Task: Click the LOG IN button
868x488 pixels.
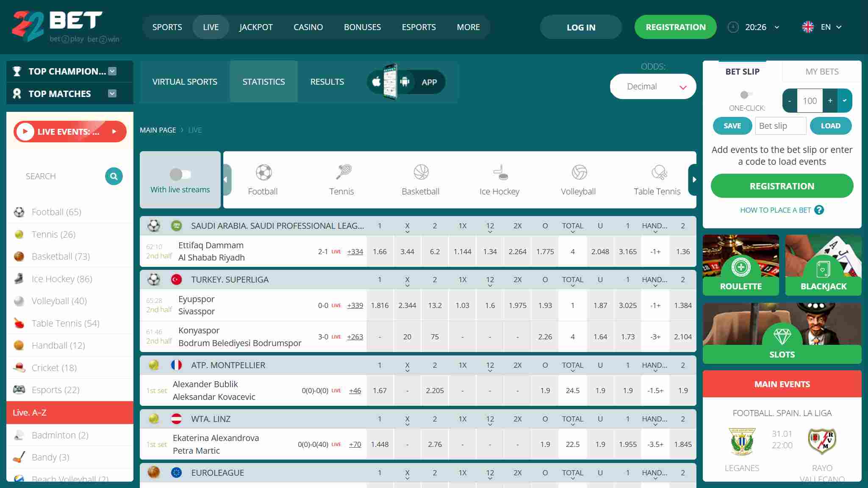Action: (581, 27)
